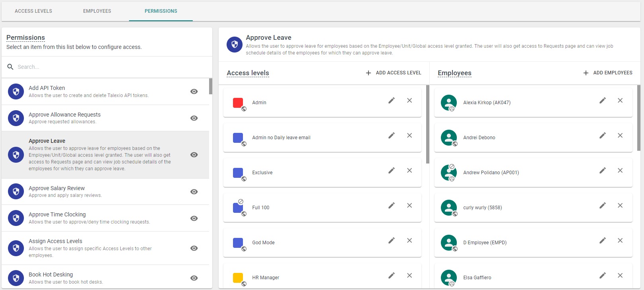644x290 pixels.
Task: Toggle eye icon for Approve Leave
Action: (194, 155)
